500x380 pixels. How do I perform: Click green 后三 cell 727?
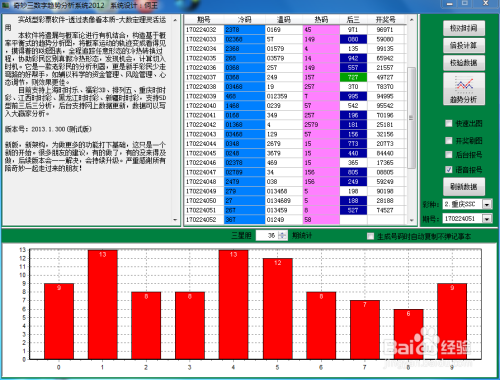click(353, 77)
